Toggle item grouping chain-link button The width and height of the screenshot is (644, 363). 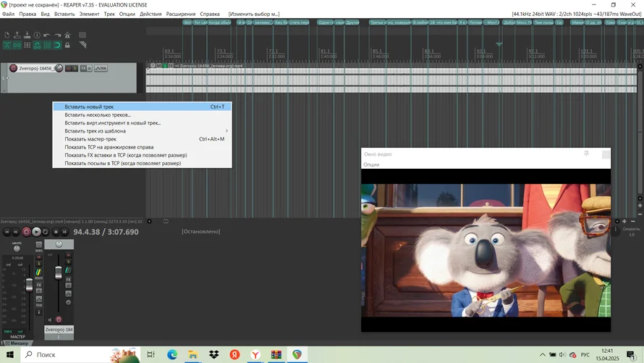coord(17,45)
